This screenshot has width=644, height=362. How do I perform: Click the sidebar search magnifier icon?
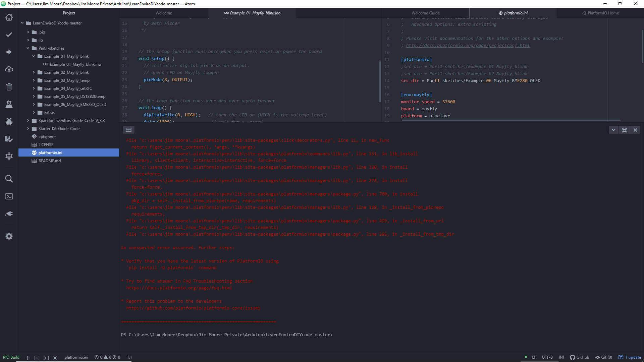point(9,179)
